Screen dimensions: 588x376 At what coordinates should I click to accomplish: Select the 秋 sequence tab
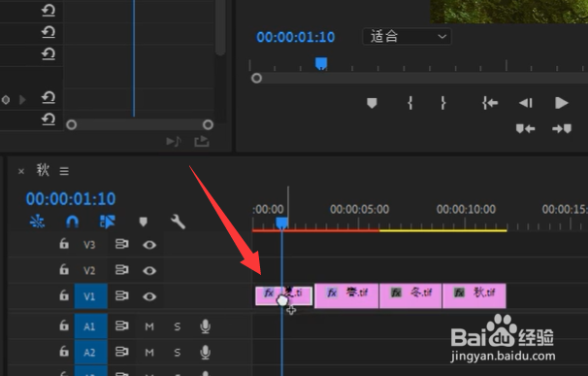coord(43,170)
